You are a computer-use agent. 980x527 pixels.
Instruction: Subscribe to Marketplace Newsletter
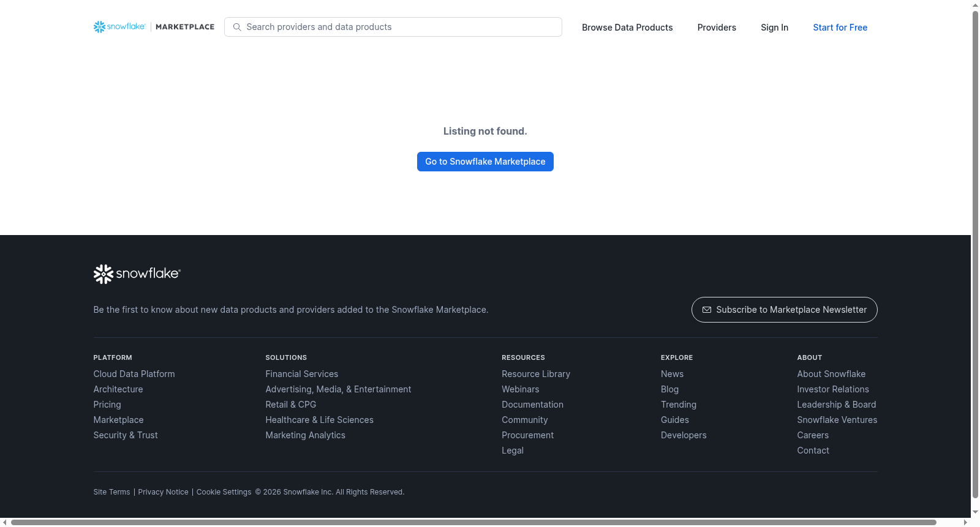point(784,310)
